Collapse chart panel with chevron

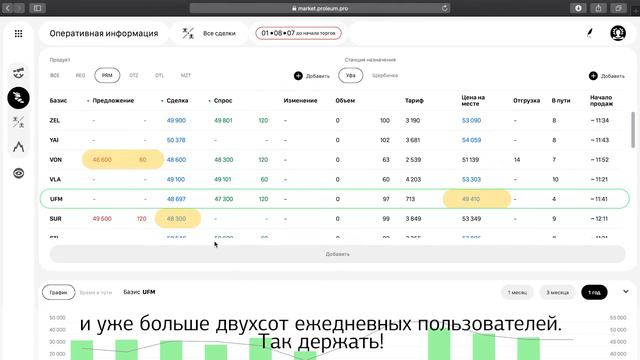click(x=626, y=291)
